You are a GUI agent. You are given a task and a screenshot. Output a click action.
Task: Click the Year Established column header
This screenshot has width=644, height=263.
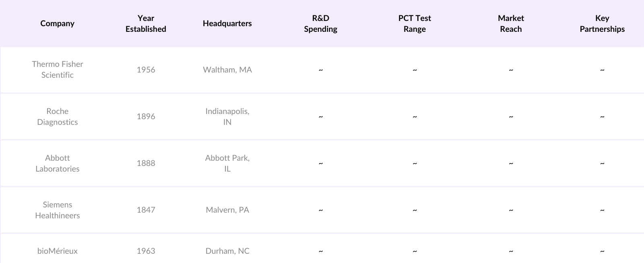coord(146,23)
